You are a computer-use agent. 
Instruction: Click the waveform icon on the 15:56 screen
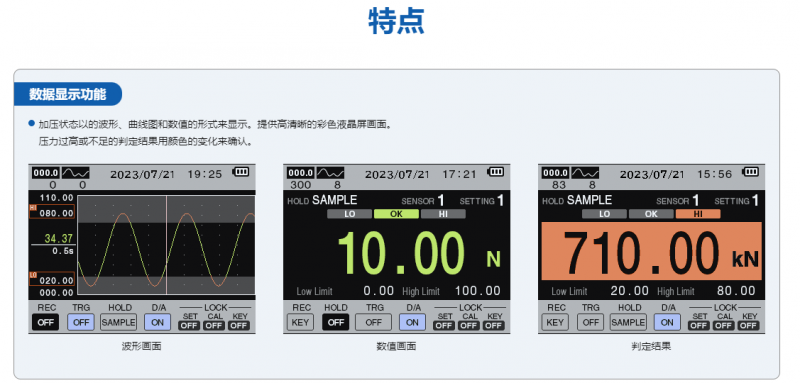pyautogui.click(x=585, y=172)
